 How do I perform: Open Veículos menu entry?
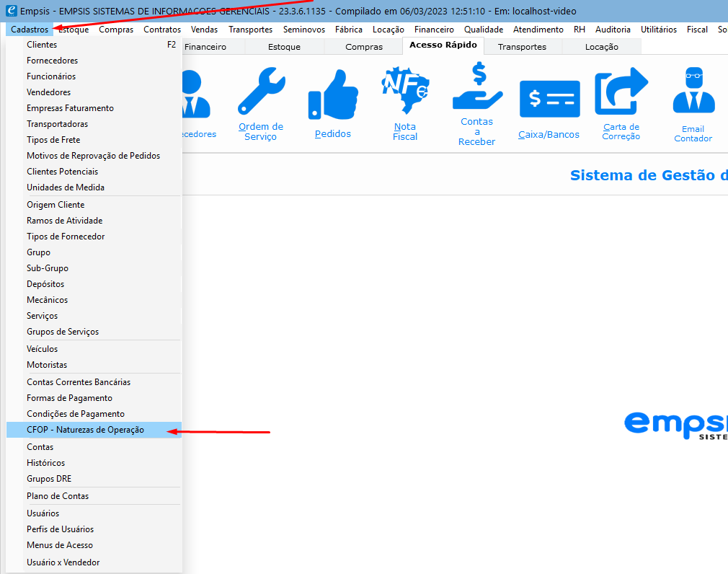[x=93, y=349]
